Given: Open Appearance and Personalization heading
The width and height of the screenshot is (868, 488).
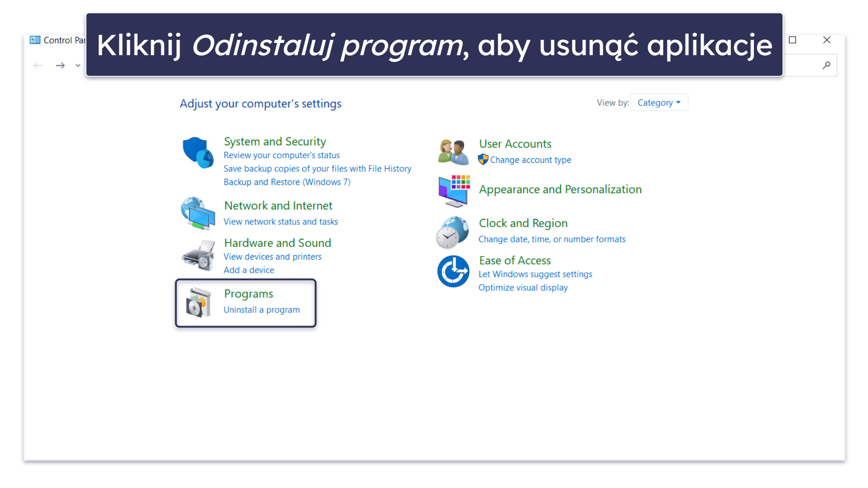Looking at the screenshot, I should point(560,190).
